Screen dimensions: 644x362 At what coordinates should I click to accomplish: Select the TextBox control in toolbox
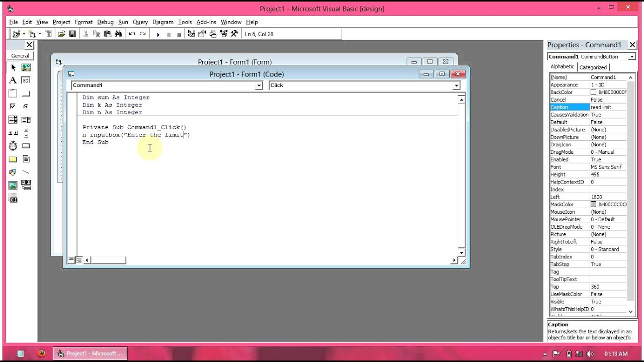tap(26, 80)
